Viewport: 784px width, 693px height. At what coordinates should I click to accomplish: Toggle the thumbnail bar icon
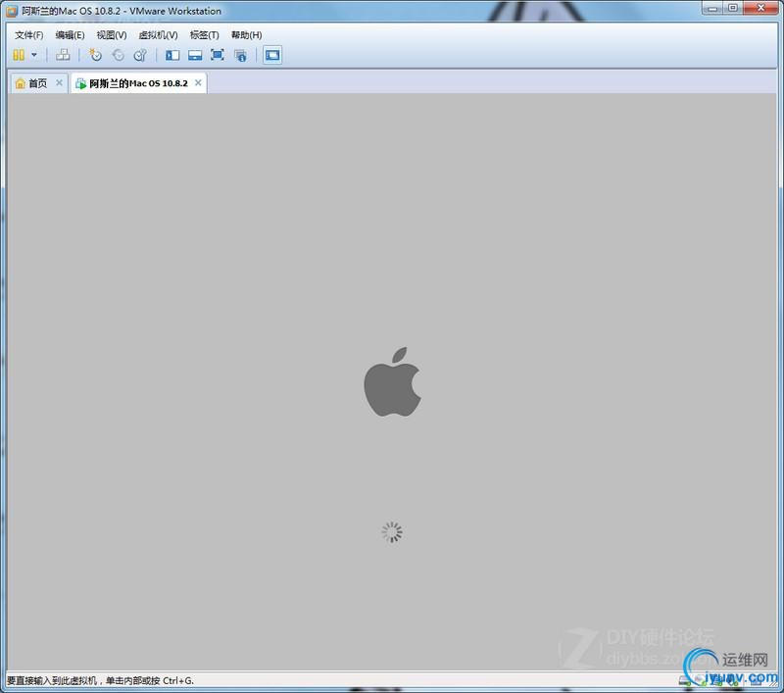195,55
